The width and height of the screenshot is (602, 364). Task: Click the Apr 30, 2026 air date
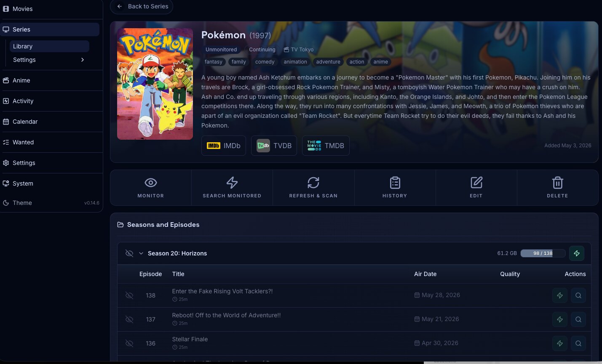point(436,343)
